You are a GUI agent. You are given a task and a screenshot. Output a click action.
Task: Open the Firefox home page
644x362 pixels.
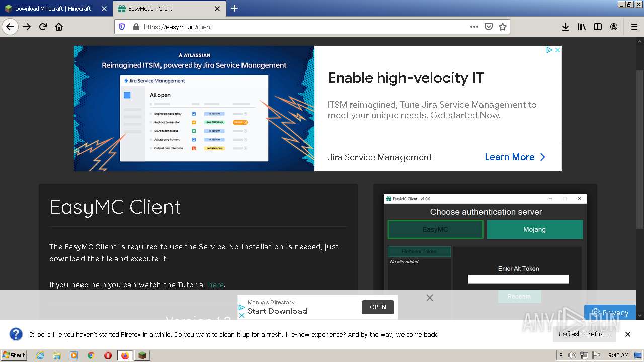pos(59,27)
